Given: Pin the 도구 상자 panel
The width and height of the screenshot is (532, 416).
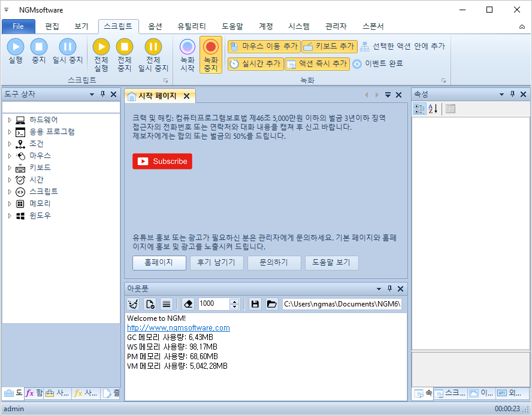Looking at the screenshot, I should [x=103, y=94].
